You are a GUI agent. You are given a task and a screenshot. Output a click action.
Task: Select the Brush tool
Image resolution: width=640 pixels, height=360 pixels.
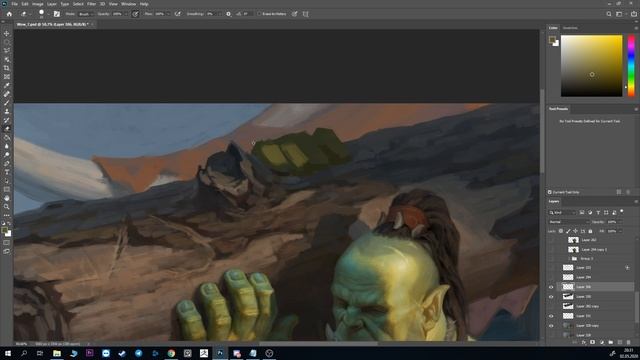coord(7,102)
